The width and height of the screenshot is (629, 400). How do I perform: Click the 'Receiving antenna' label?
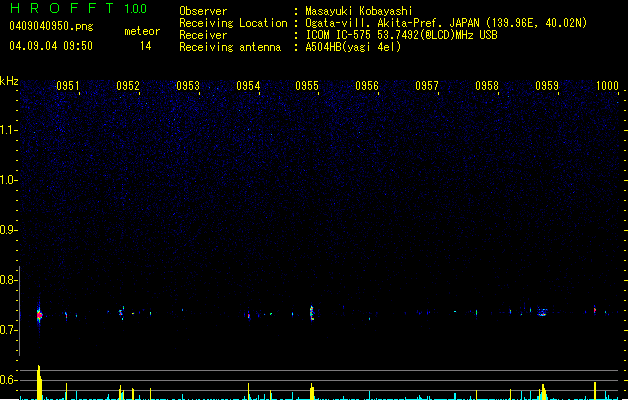230,47
